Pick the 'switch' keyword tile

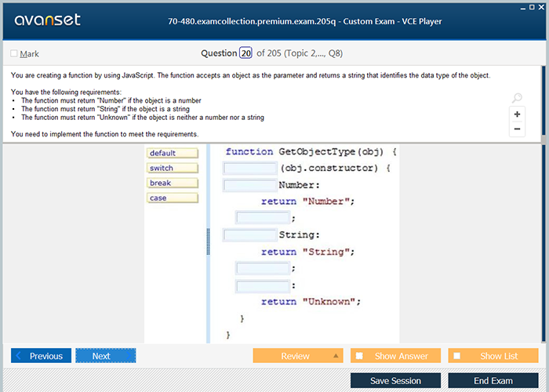[x=173, y=168]
